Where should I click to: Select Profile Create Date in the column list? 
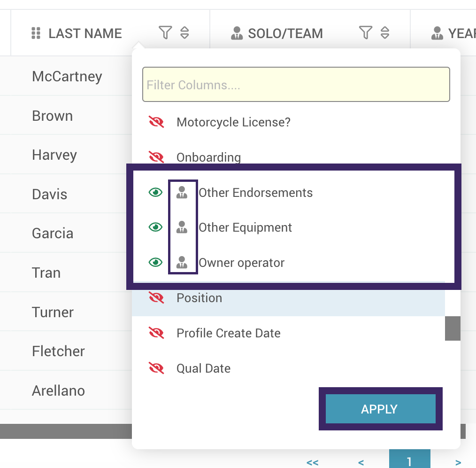point(228,333)
